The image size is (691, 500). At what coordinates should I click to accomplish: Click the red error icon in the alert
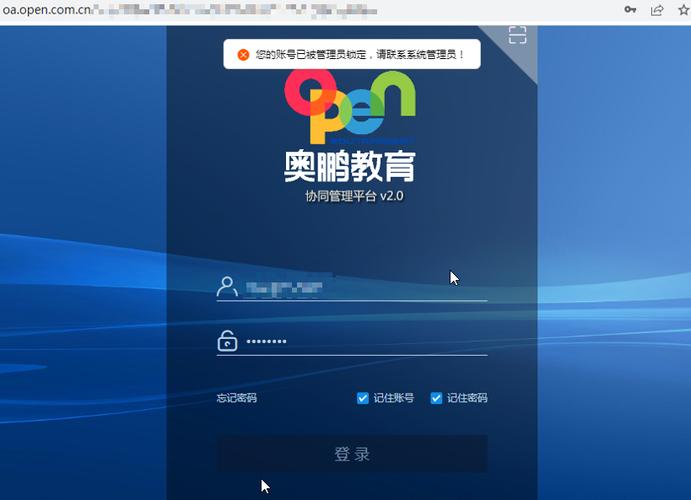(243, 55)
